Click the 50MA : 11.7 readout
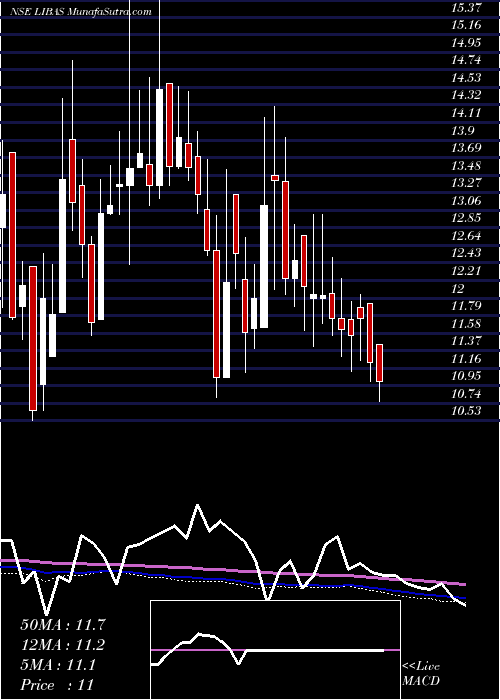The height and width of the screenshot is (700, 500). coord(64,625)
